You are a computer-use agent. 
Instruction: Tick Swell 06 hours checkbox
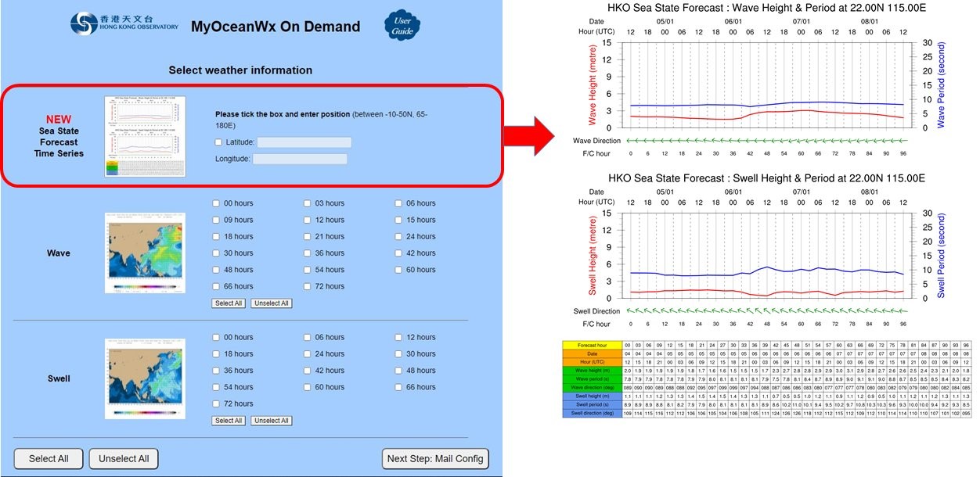click(x=308, y=337)
